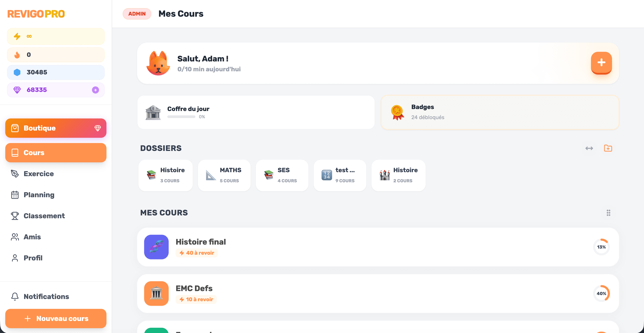Open the Amis page
The image size is (644, 333).
[x=56, y=237]
